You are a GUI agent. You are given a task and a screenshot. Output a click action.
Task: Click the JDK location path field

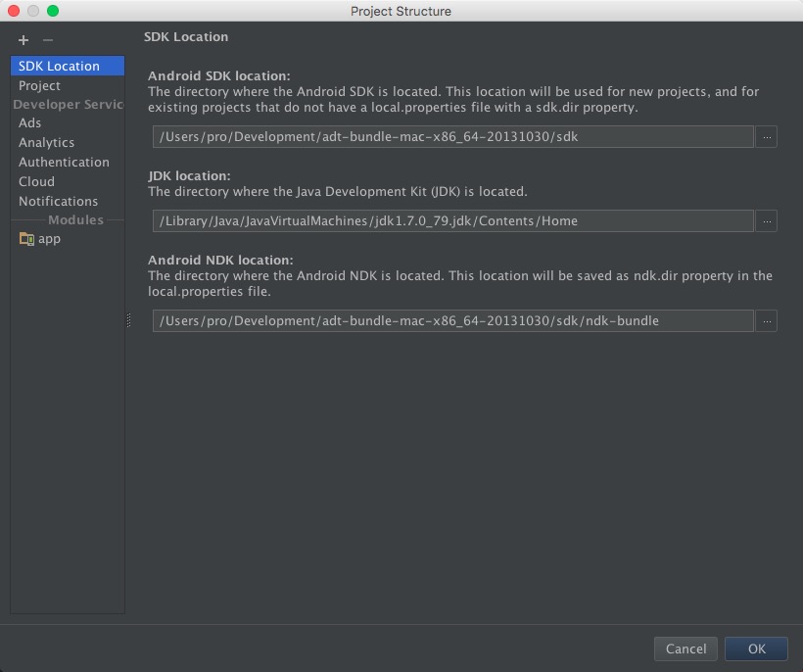point(452,221)
